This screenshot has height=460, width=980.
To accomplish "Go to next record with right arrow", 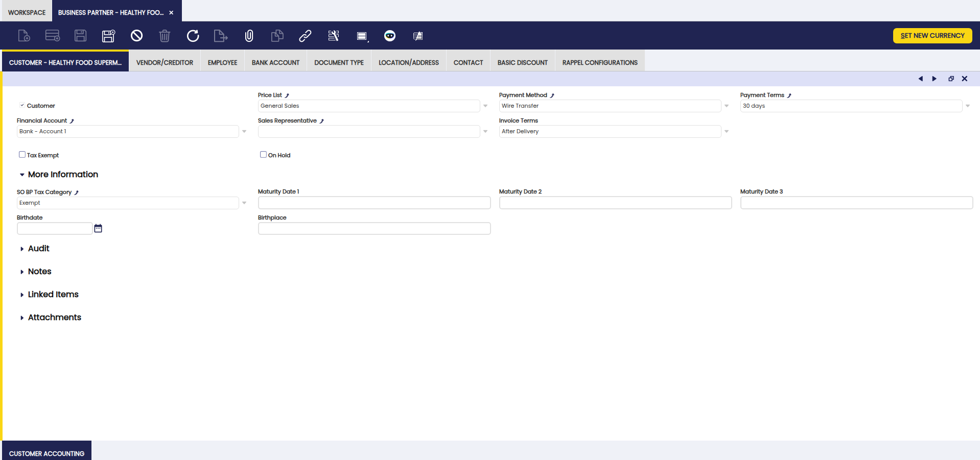I will (x=934, y=79).
